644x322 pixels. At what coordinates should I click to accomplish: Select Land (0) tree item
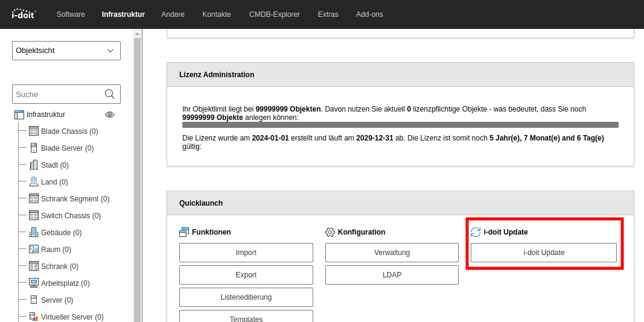coord(54,182)
